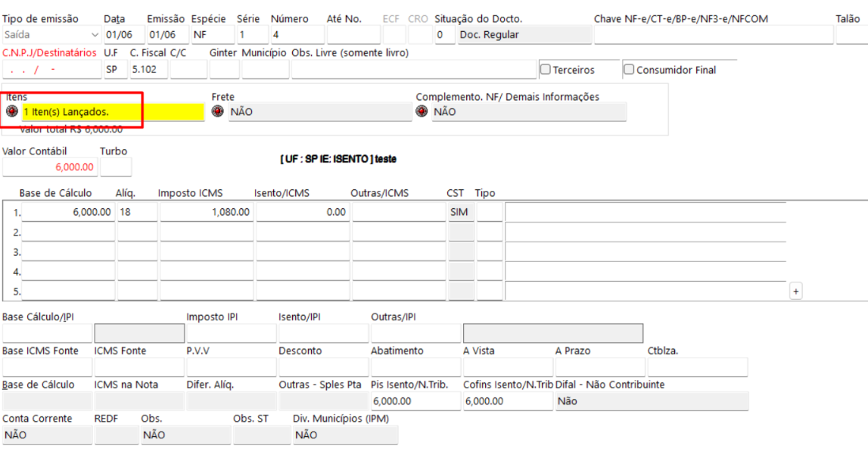Select the yellow Itens Lançados field
Screen dimensions: 868x449
coord(113,112)
